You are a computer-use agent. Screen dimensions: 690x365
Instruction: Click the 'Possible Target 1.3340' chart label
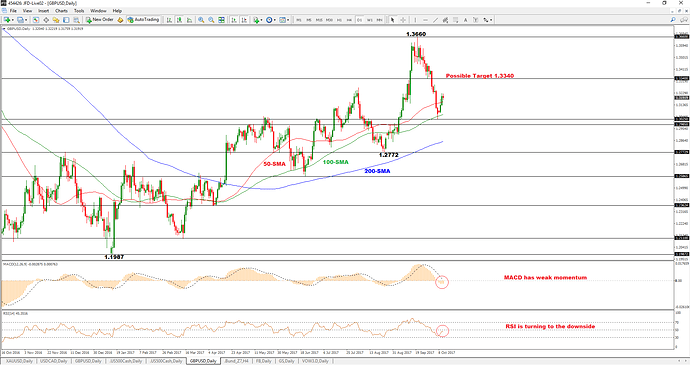coord(480,76)
